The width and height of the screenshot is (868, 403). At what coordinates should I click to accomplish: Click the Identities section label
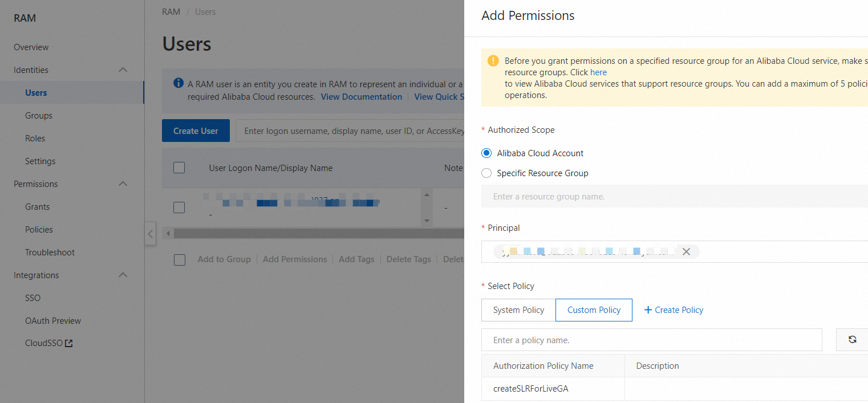tap(31, 70)
